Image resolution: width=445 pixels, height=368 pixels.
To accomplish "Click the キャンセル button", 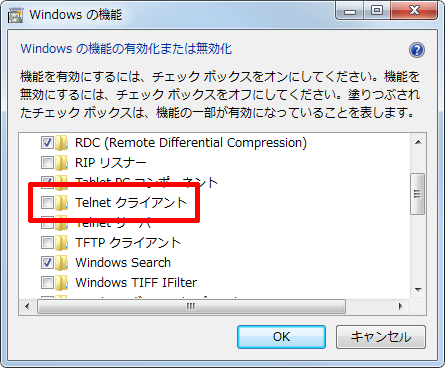I will pos(381,337).
